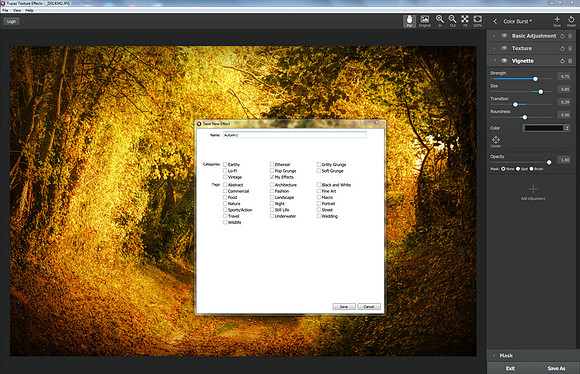The width and height of the screenshot is (580, 374).
Task: Click the Login button
Action: point(11,21)
